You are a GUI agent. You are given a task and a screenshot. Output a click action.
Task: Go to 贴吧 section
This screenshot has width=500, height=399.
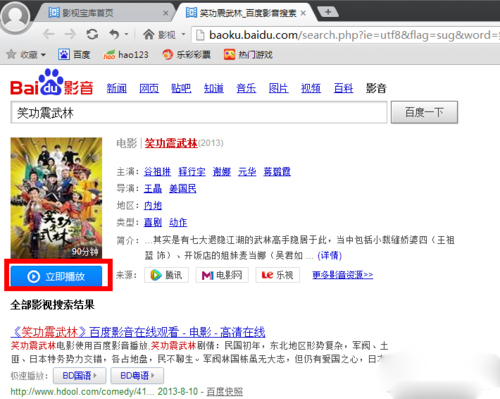point(181,88)
